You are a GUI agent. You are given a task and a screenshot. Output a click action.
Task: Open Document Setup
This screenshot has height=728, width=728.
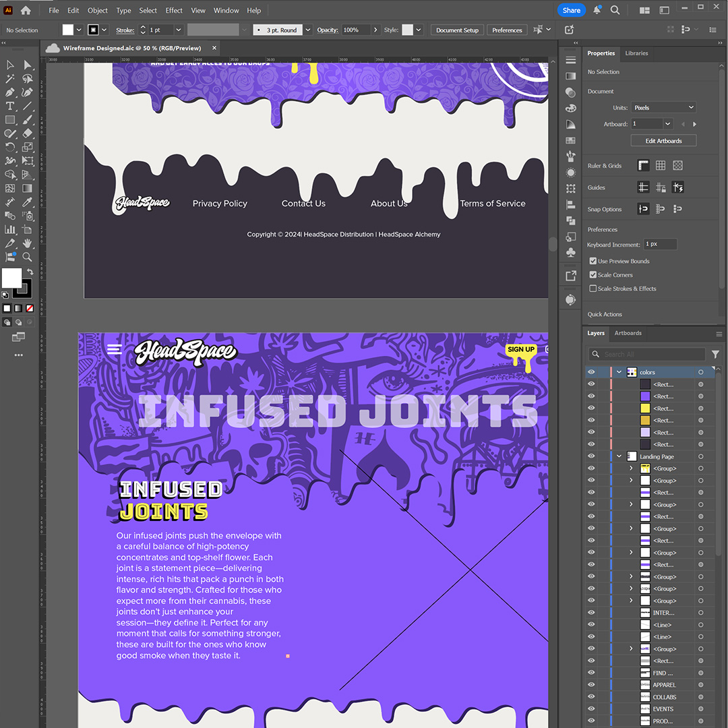(x=457, y=30)
